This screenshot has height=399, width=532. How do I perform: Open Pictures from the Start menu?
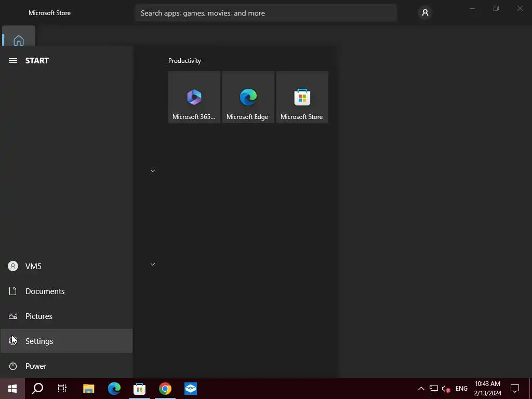[66, 316]
